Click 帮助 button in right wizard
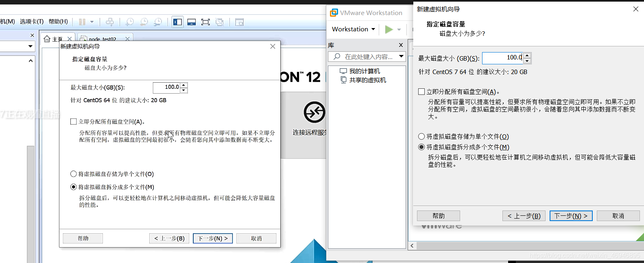Screen dimensions: 644x263 point(439,216)
